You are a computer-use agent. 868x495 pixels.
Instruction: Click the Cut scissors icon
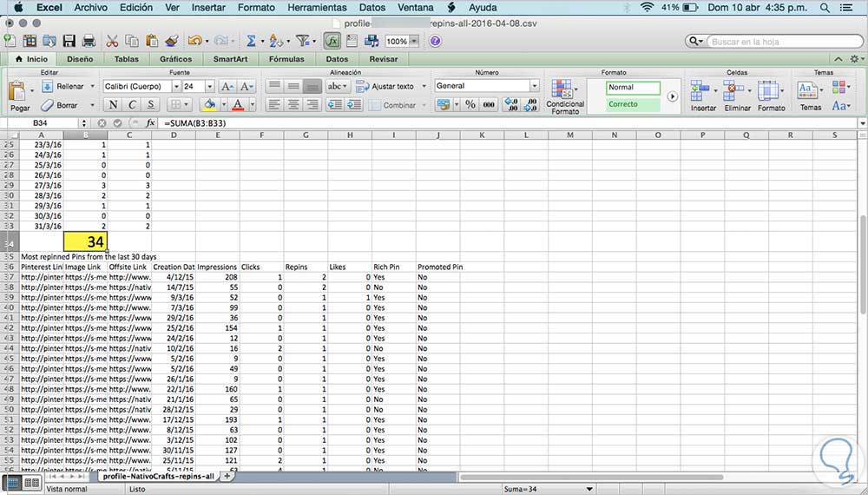tap(112, 41)
